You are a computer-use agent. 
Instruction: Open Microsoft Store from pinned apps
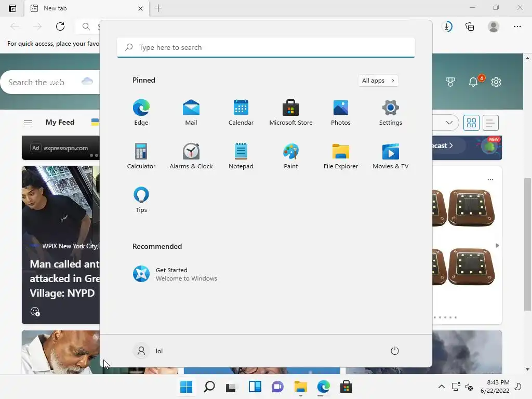point(291,113)
